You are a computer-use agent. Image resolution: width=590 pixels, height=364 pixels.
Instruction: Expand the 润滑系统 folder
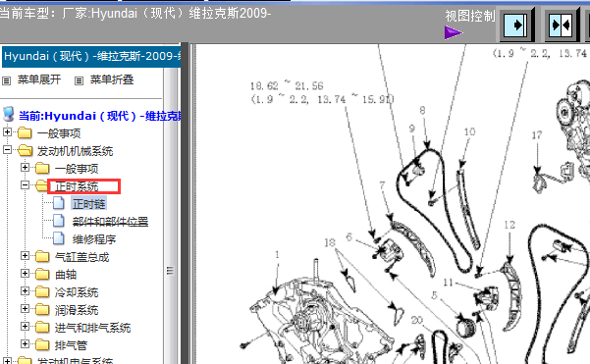pos(25,308)
